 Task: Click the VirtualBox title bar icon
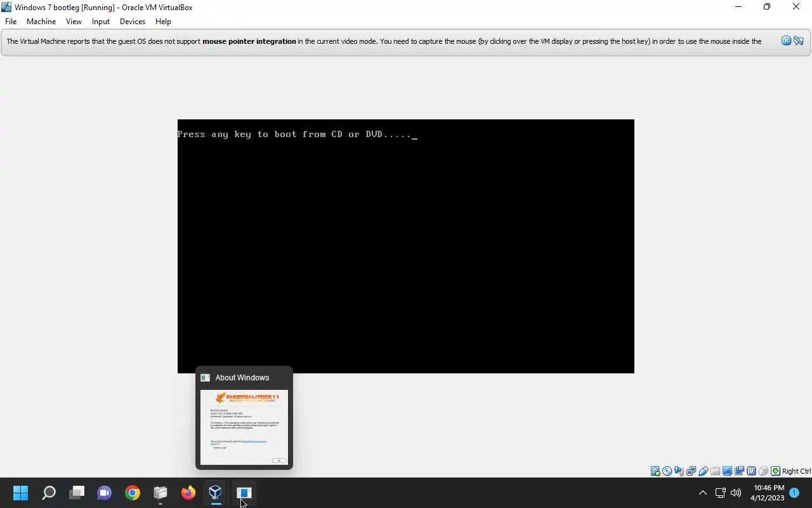click(6, 7)
